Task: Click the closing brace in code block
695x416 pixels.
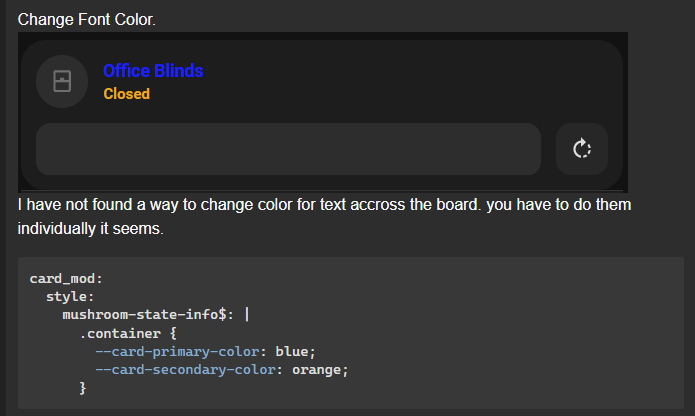Action: 82,388
